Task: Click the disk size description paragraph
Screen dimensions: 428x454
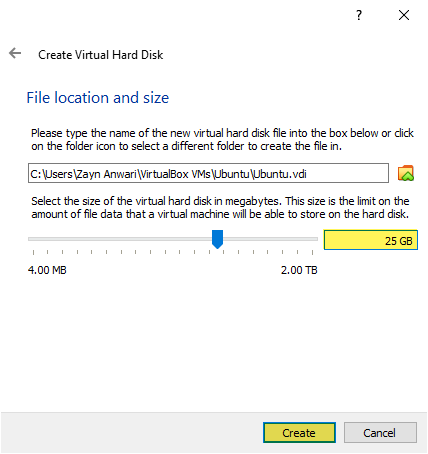Action: (x=220, y=207)
